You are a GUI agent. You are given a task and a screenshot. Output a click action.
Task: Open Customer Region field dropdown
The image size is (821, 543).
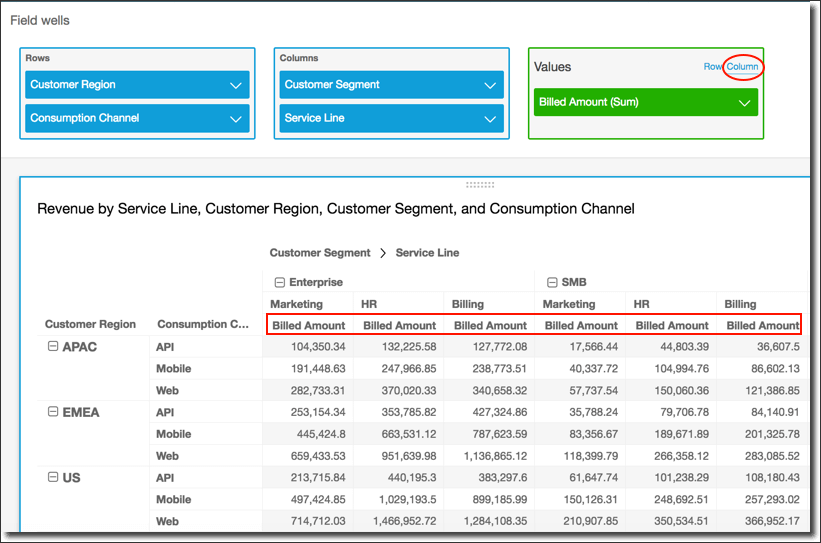tap(236, 85)
